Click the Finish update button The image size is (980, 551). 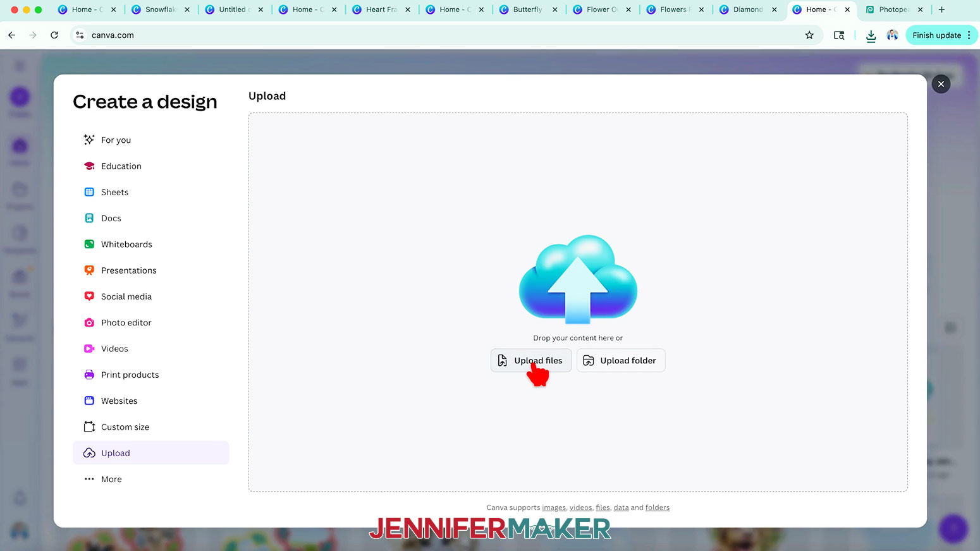[x=936, y=35]
